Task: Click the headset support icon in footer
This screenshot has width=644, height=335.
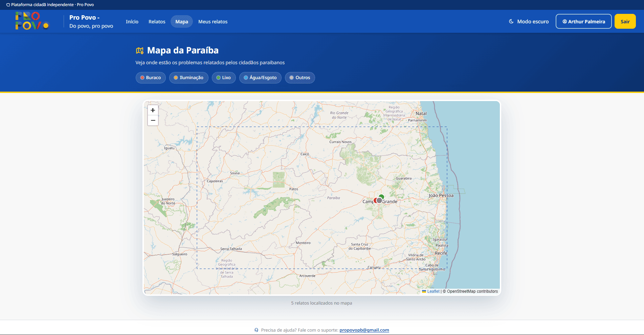Action: pos(257,330)
